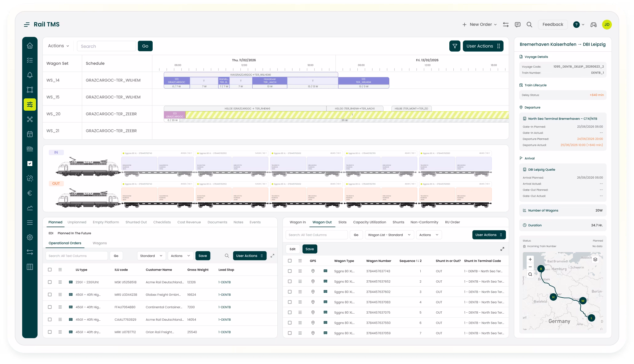The width and height of the screenshot is (634, 364).
Task: Open the home icon in the sidebar
Action: point(30,45)
